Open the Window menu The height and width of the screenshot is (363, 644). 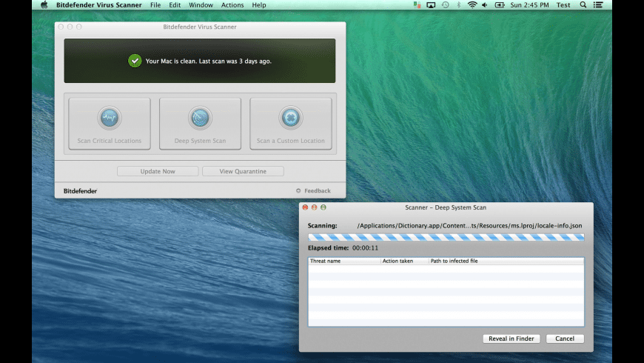point(201,5)
